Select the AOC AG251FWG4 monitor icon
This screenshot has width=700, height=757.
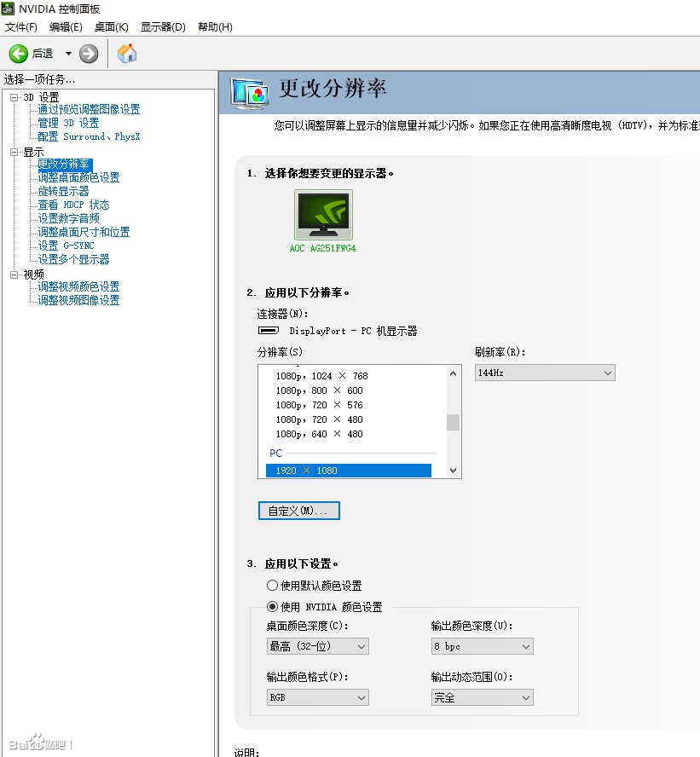point(323,214)
